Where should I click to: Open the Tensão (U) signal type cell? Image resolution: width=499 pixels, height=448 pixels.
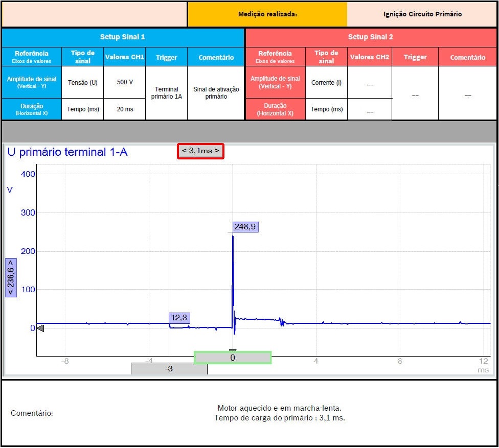click(82, 82)
